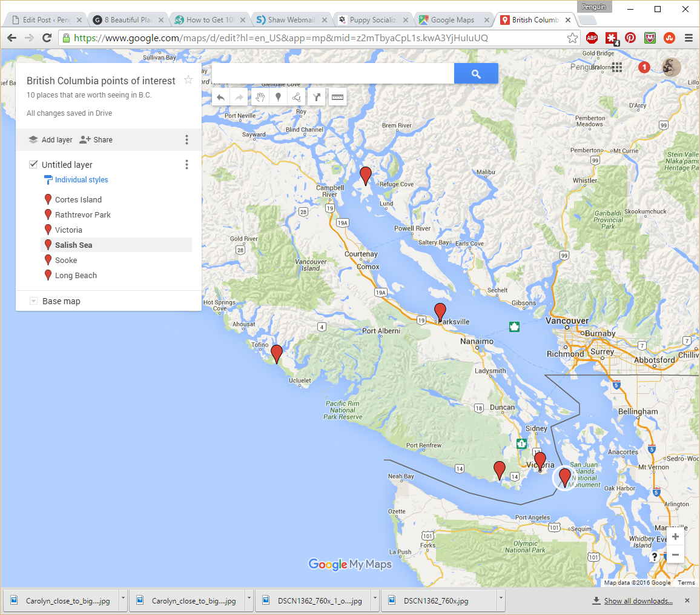
Task: Click the map description '10 places that are worth seeing'
Action: pos(89,95)
